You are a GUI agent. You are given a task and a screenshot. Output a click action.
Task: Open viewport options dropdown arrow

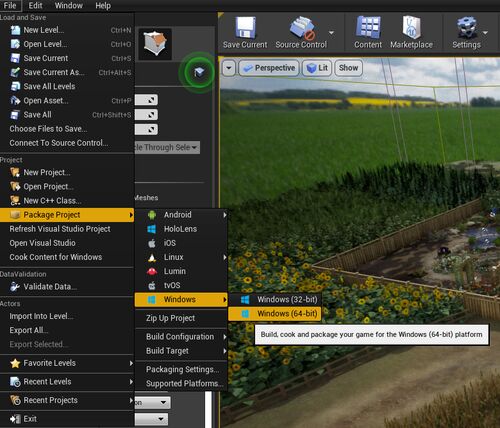(229, 68)
